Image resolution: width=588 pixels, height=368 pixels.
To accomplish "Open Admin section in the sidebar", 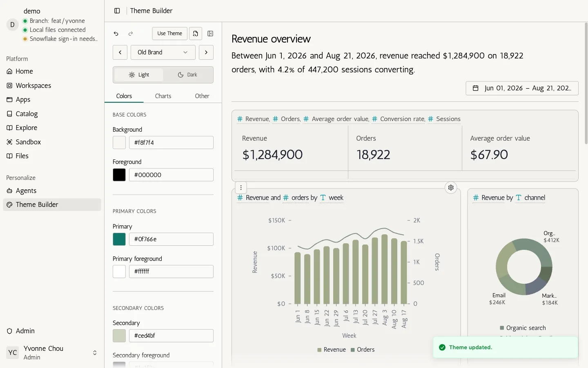I will 52,331.
